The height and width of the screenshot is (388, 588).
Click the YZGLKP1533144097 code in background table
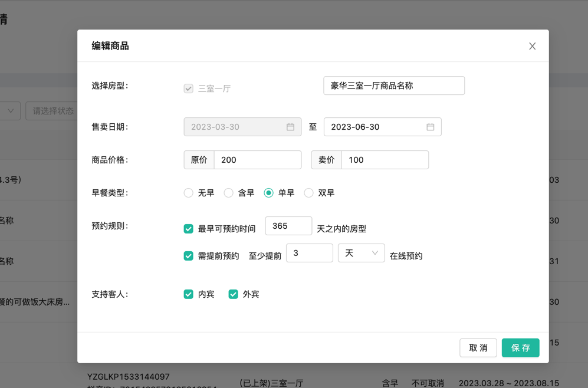129,377
